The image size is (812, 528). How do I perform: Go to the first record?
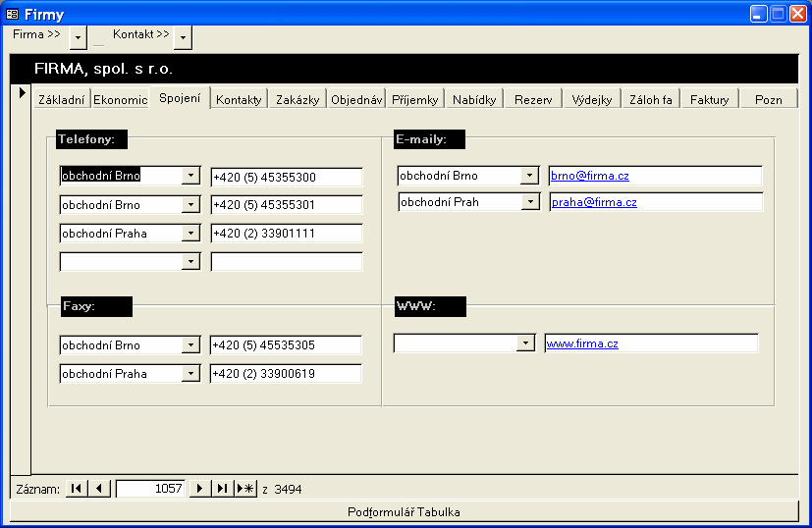(77, 489)
